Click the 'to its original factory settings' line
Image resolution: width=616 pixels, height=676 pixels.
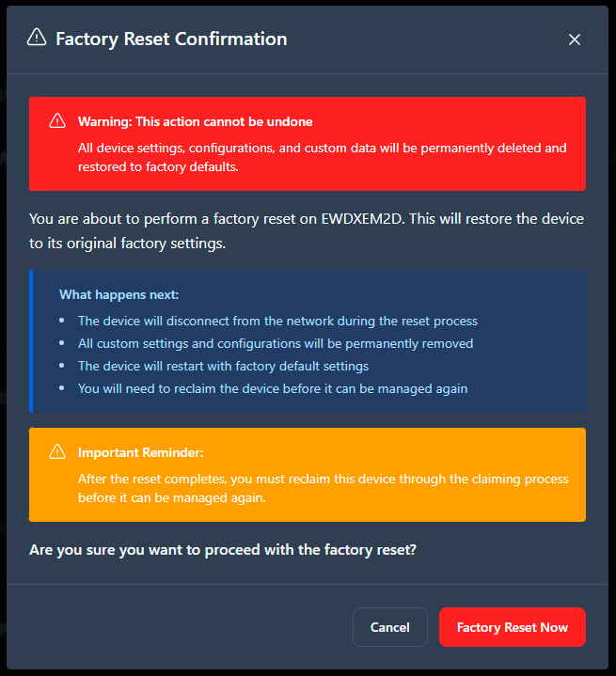[x=127, y=244]
